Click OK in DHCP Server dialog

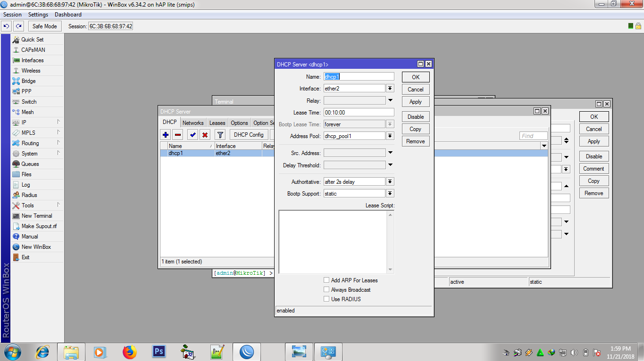pyautogui.click(x=416, y=77)
